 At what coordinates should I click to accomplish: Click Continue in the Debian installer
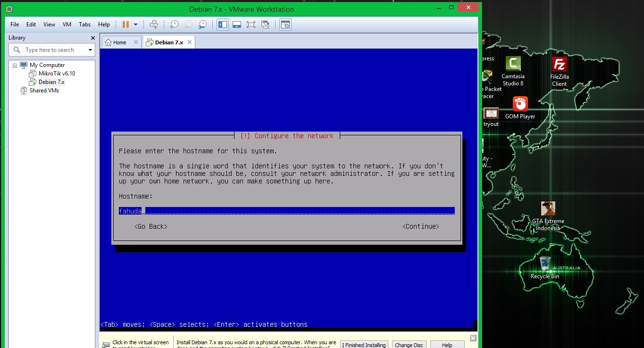pyautogui.click(x=421, y=226)
